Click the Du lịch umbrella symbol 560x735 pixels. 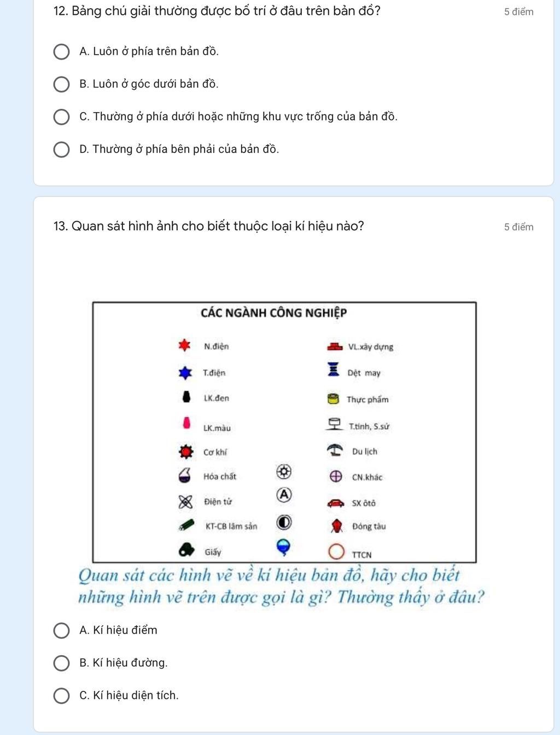click(x=335, y=450)
